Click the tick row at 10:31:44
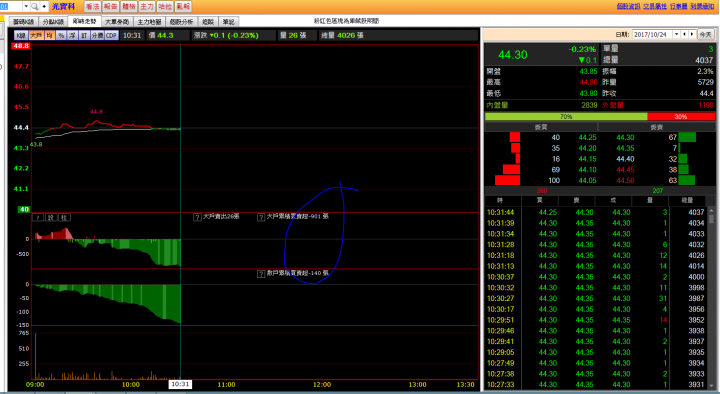Screen dimensions: 720x394 click(596, 212)
